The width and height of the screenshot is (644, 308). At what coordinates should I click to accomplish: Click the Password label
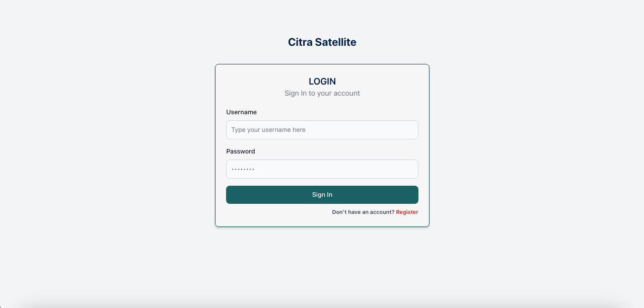pos(241,151)
